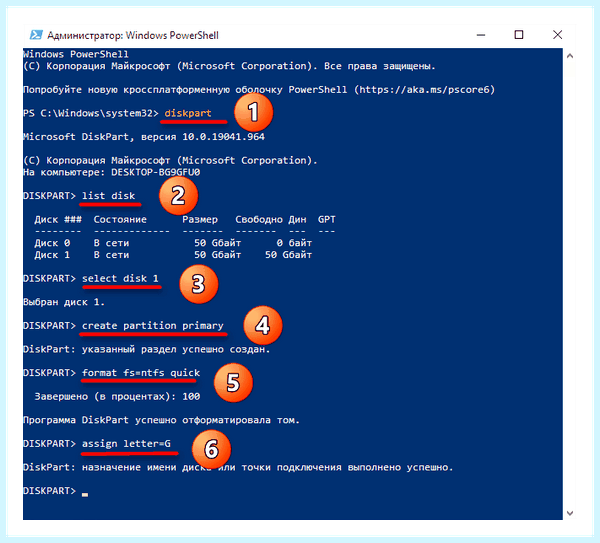Minimize the PowerShell window

481,35
